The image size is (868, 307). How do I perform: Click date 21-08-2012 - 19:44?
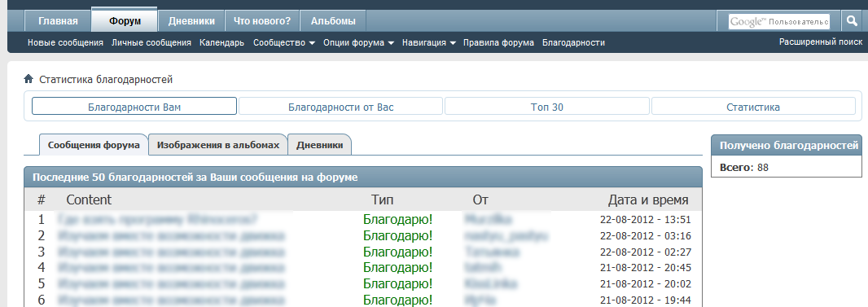pyautogui.click(x=646, y=300)
